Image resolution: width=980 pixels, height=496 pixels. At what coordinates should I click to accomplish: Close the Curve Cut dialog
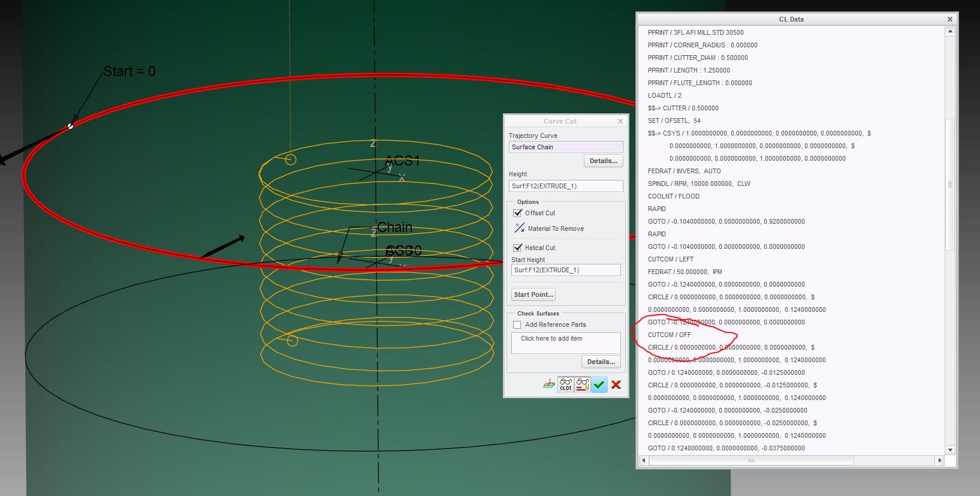point(620,121)
